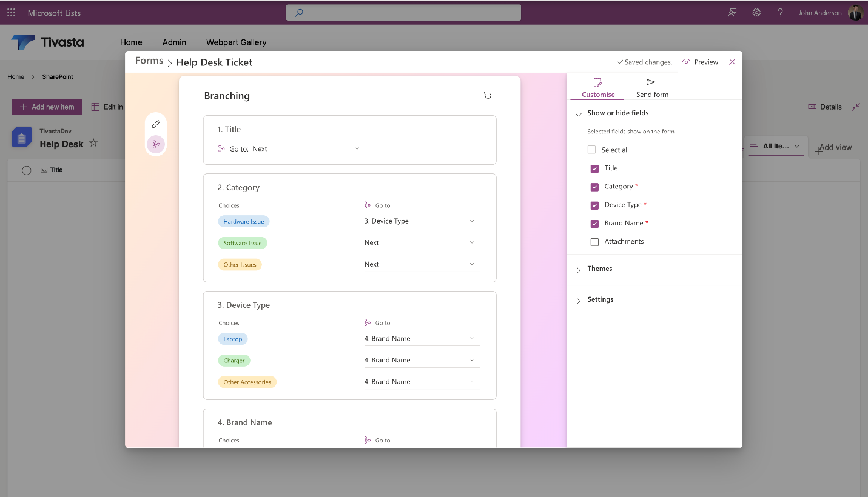Expand the Themes section

(x=600, y=269)
